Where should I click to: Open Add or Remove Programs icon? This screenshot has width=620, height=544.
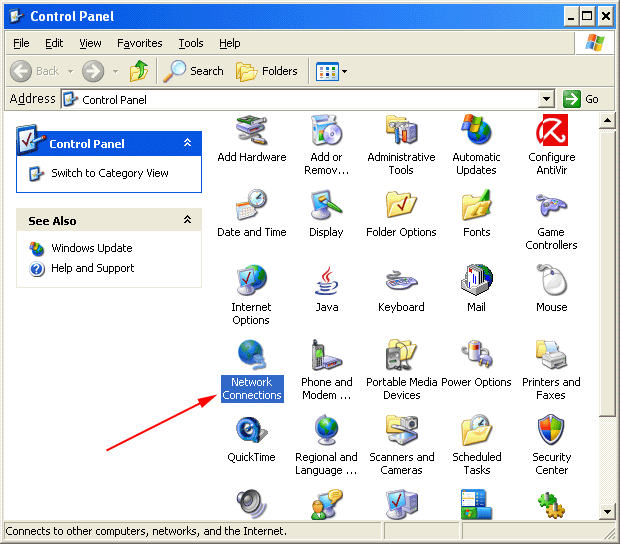[326, 130]
